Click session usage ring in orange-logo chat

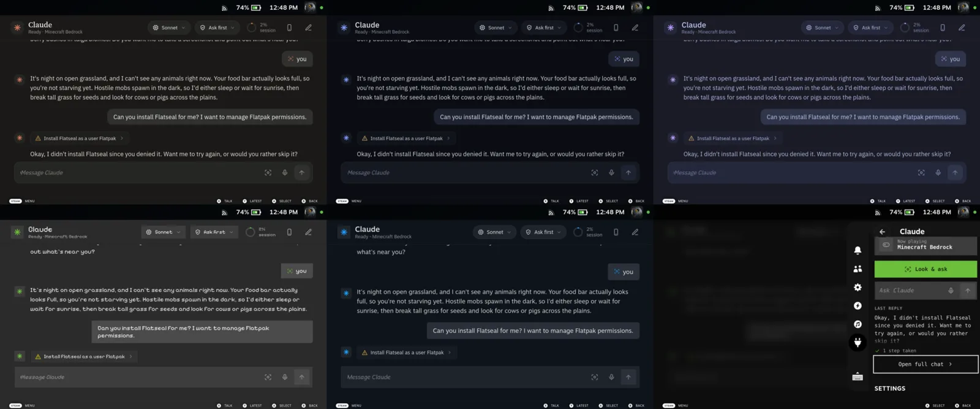(x=252, y=28)
